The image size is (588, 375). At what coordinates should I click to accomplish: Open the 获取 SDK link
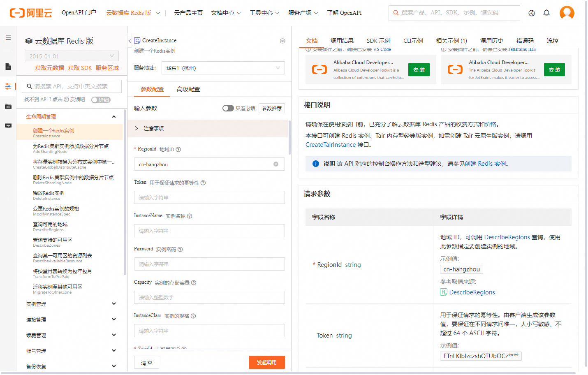pos(80,68)
